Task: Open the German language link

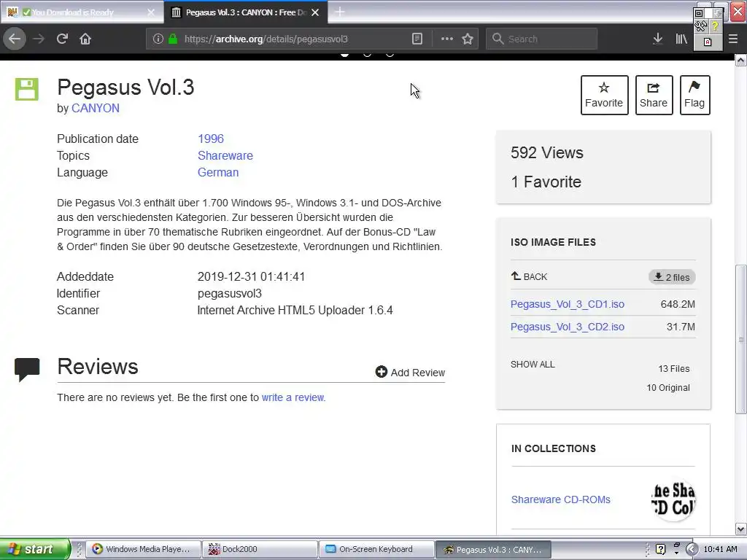Action: click(218, 172)
